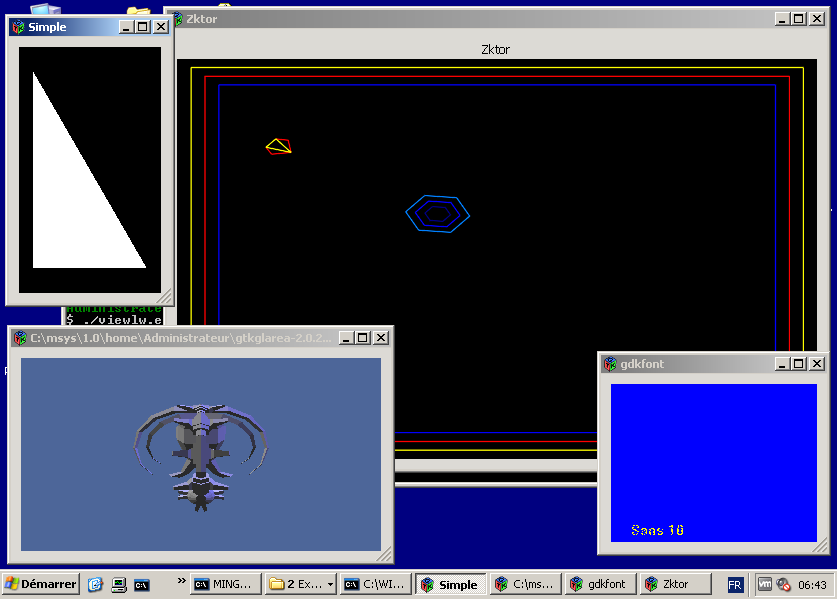Click the gdkfont window's title bar icon
Screen dimensions: 837x599
point(609,364)
